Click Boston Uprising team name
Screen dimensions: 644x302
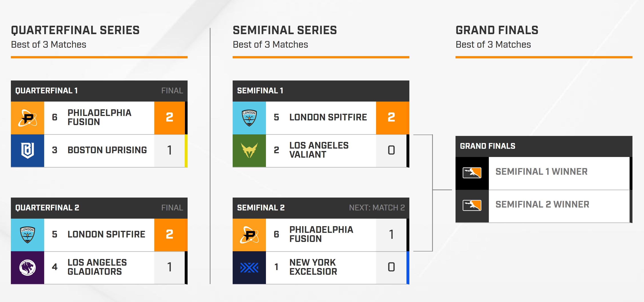click(x=107, y=150)
